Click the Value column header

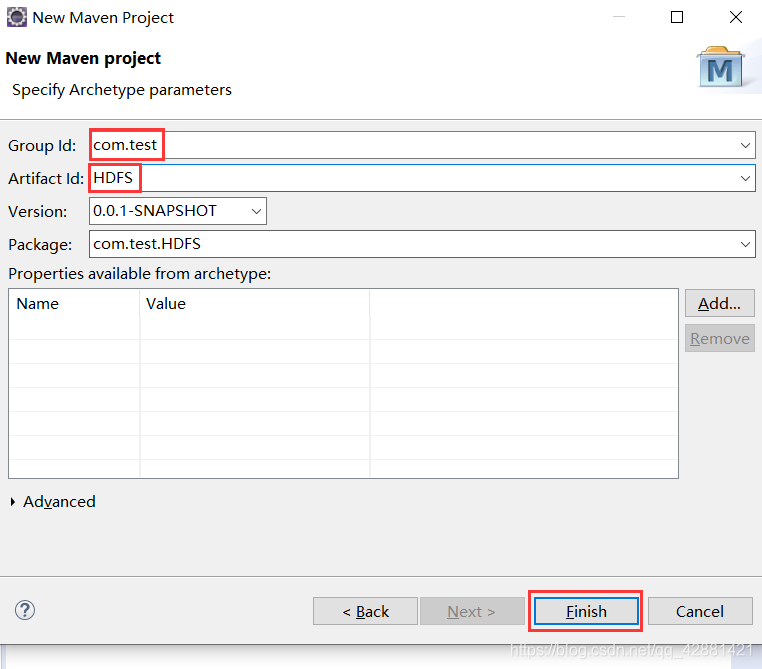pyautogui.click(x=255, y=304)
